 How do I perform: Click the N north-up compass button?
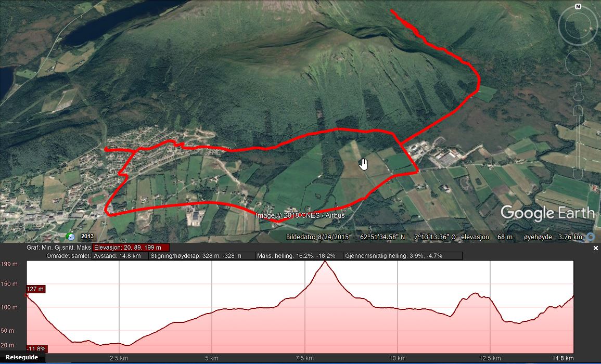point(578,7)
